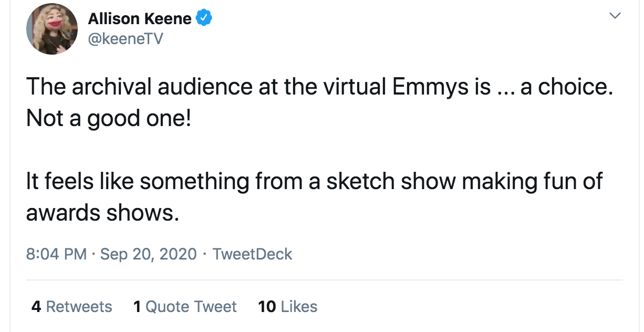
Task: Click the phrase 'a choice.' in tweet text
Action: point(566,87)
